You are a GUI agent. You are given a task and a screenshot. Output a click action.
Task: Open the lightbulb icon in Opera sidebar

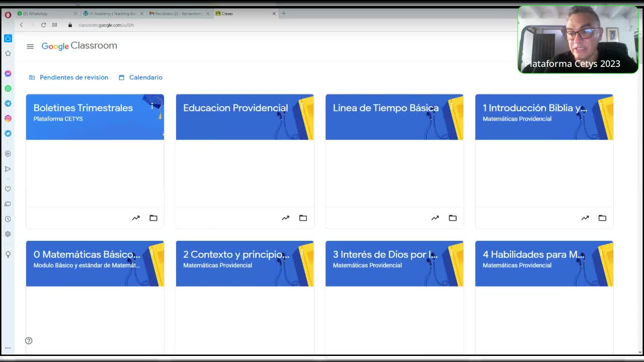(8, 254)
